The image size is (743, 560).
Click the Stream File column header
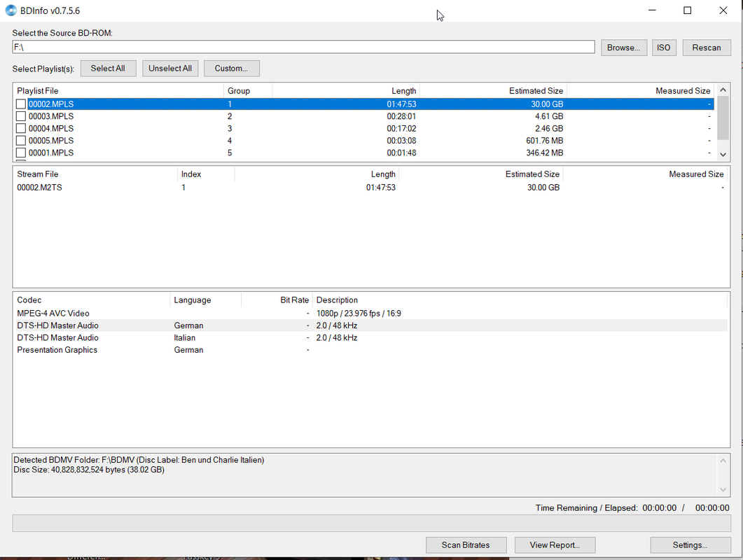coord(95,174)
